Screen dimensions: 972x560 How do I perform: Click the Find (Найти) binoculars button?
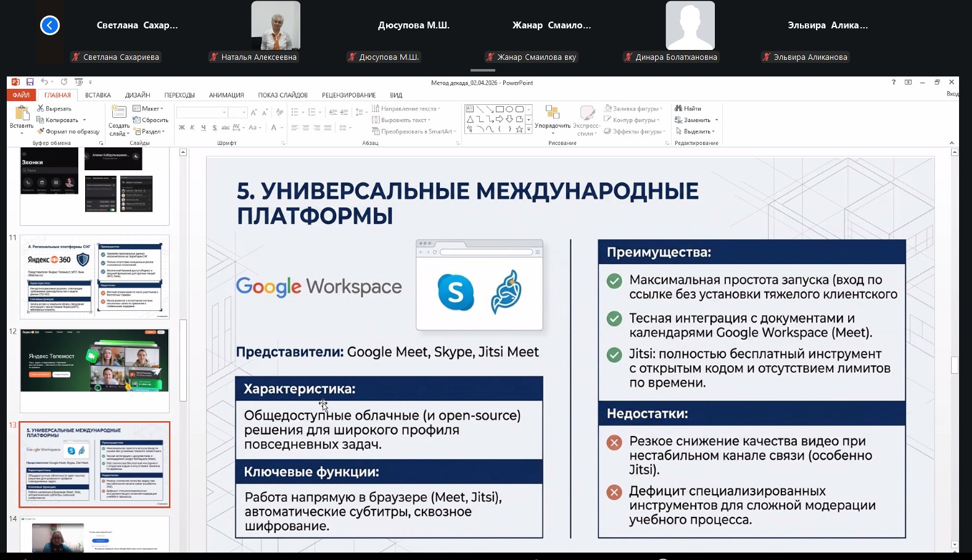coord(688,109)
